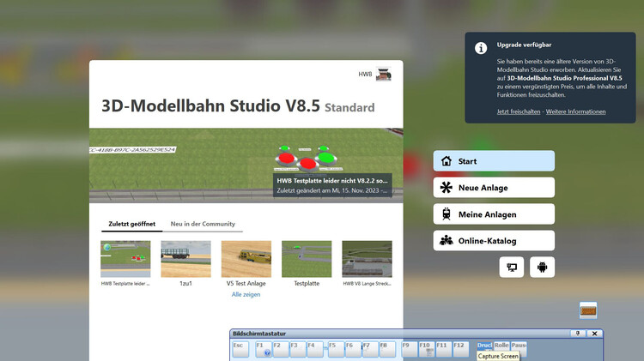Viewport: 644px width, 361px height.
Task: Click the train icon beside Meine Anlagen
Action: pos(446,214)
